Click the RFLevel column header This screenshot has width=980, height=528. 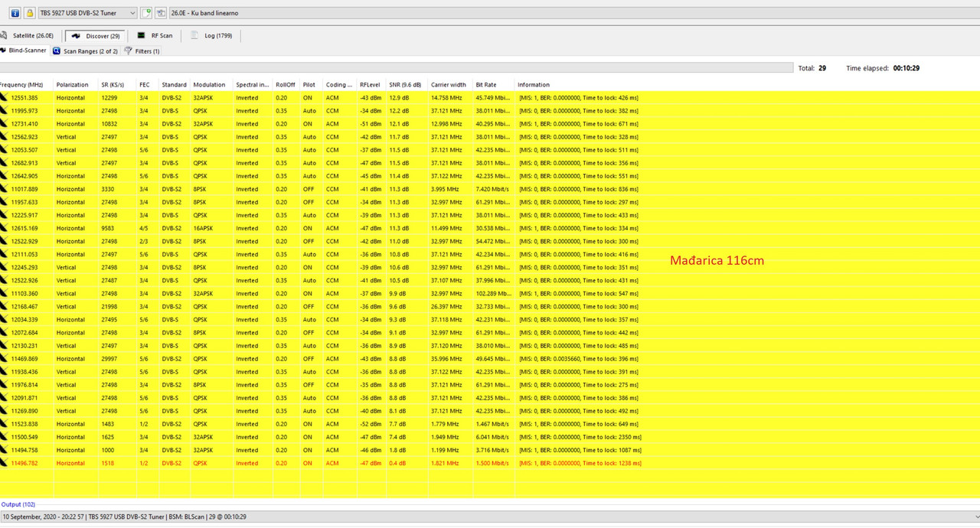click(x=371, y=85)
